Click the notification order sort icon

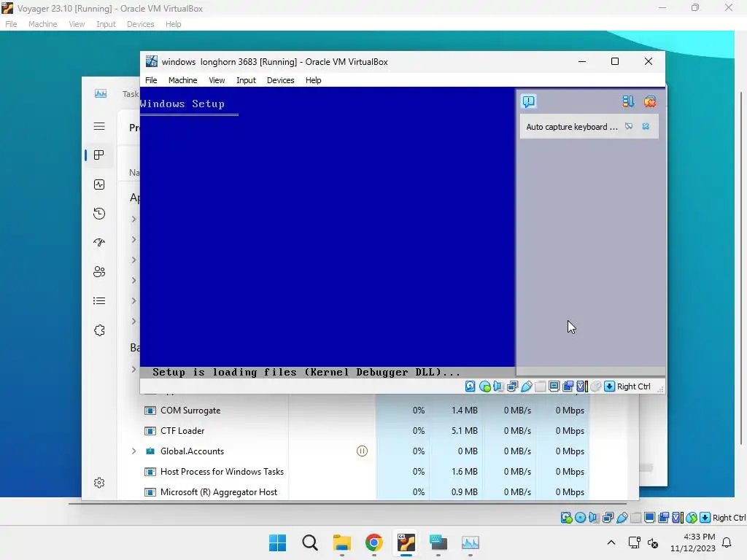tap(628, 101)
